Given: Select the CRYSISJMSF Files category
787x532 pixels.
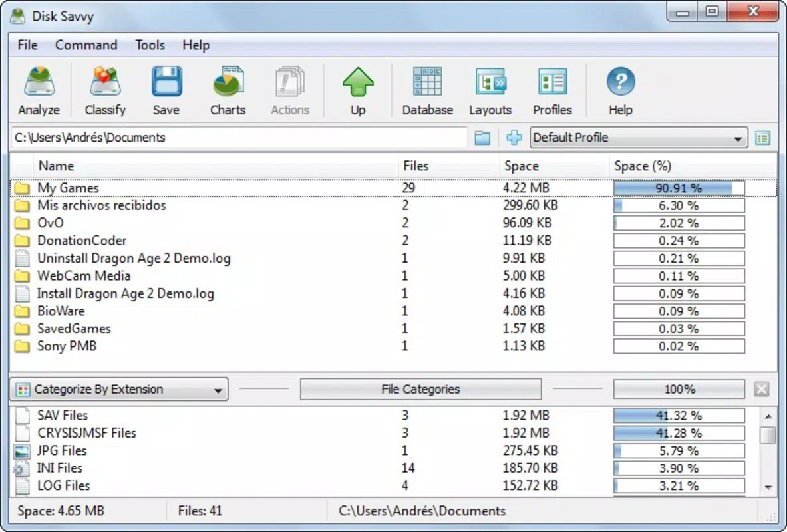Looking at the screenshot, I should tap(385, 433).
